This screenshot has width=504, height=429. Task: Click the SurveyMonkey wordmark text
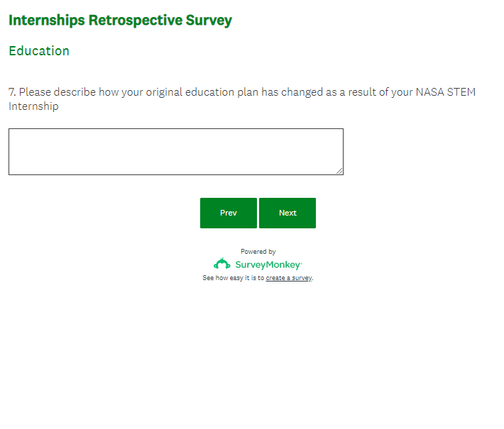pos(268,264)
